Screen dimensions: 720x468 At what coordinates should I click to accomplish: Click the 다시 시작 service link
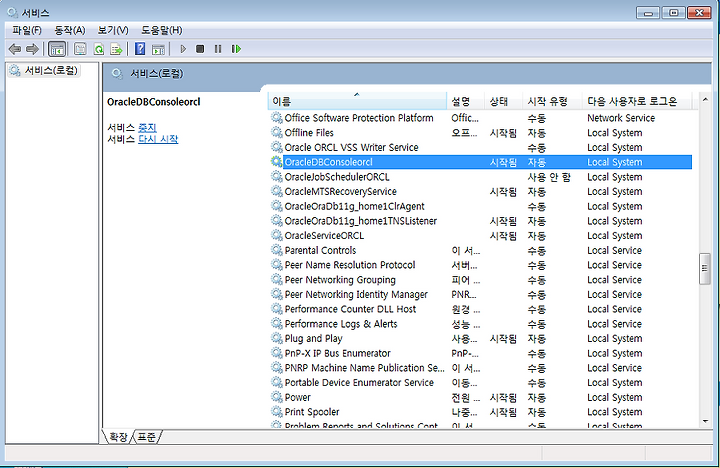click(158, 139)
